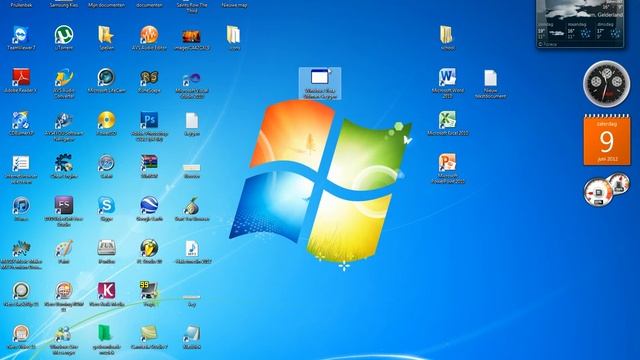Screen dimensions: 640x360
Task: Open Adobe Reader X
Action: (x=20, y=77)
